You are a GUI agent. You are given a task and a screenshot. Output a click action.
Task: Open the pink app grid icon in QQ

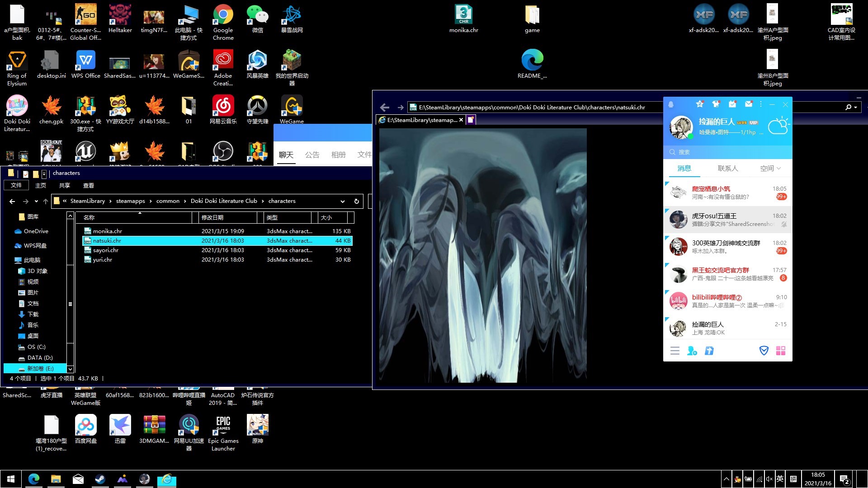pos(781,351)
